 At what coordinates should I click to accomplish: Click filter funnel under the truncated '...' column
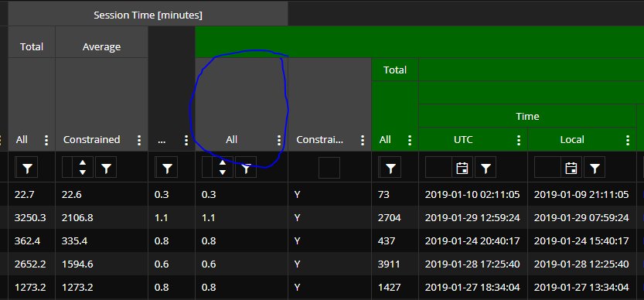[x=167, y=168]
